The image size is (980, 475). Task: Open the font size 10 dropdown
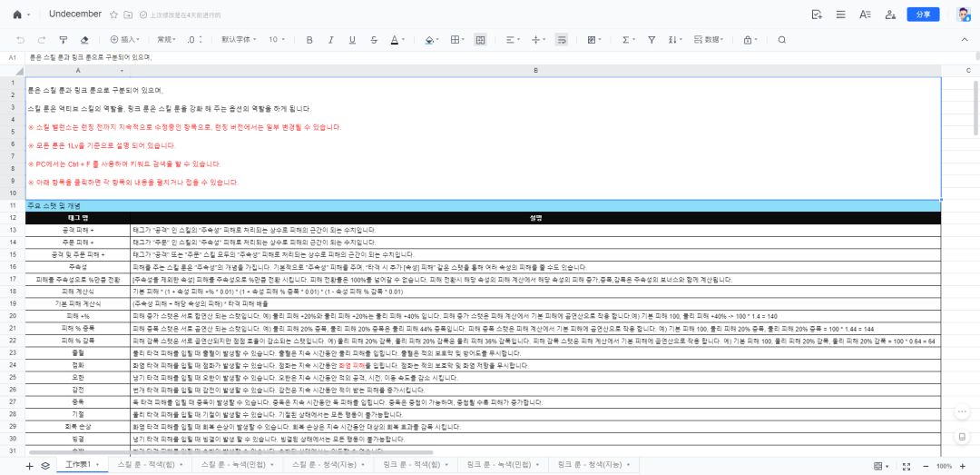pos(277,39)
